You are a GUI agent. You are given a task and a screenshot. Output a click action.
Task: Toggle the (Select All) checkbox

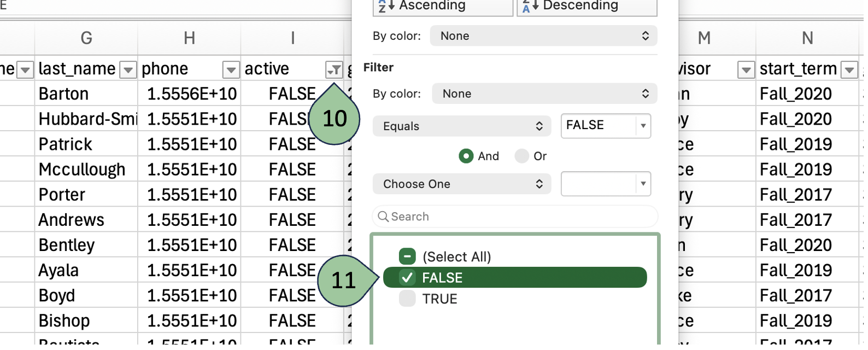click(x=407, y=256)
